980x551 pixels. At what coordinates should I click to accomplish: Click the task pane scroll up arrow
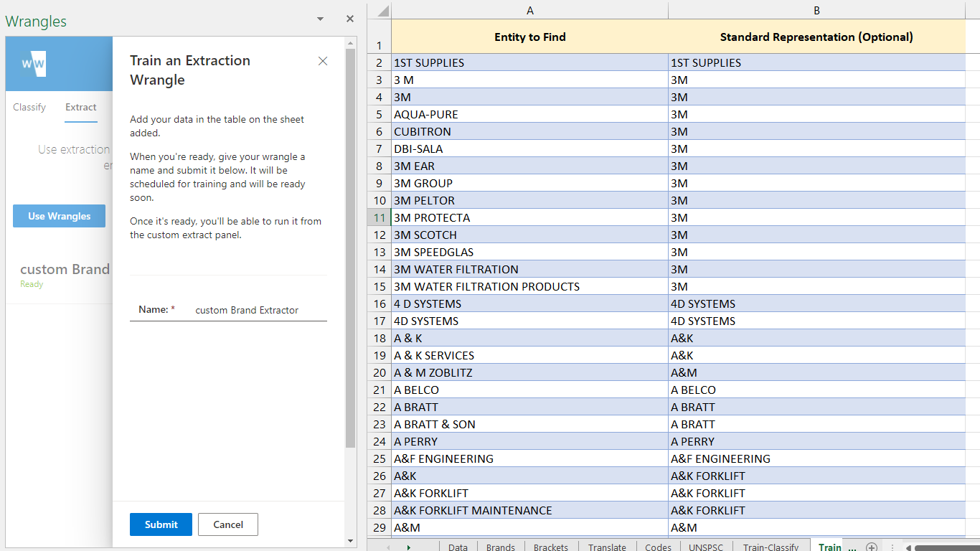(350, 42)
